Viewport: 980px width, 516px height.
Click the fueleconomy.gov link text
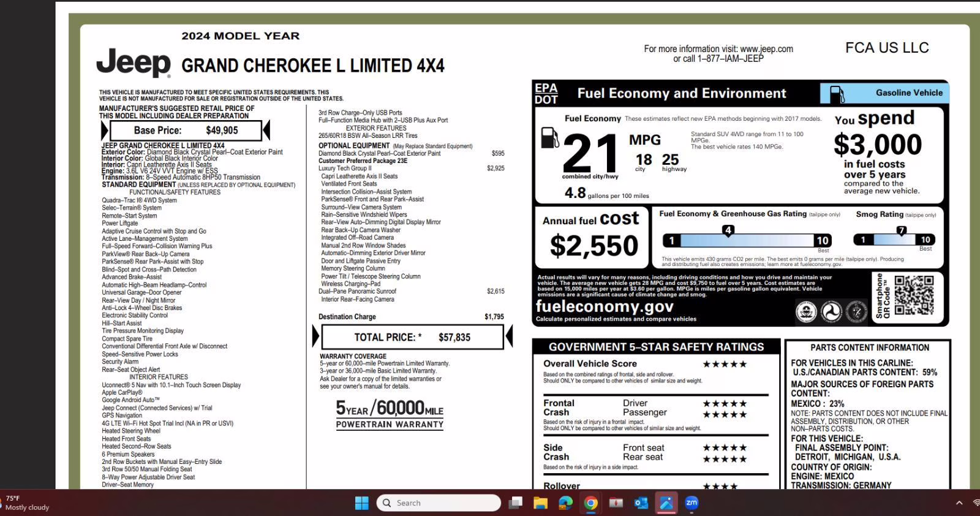click(x=605, y=306)
